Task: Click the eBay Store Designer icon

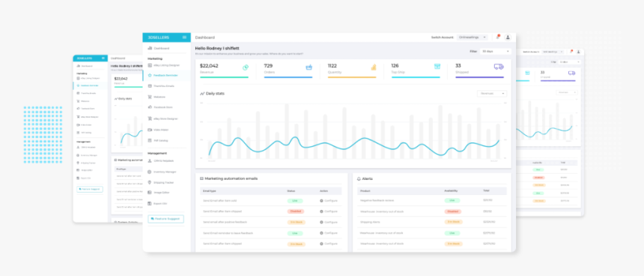Action: tap(150, 118)
